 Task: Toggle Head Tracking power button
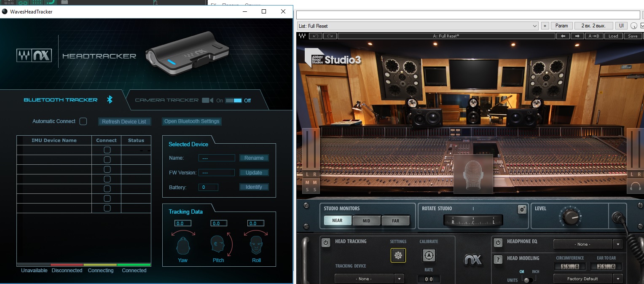326,242
